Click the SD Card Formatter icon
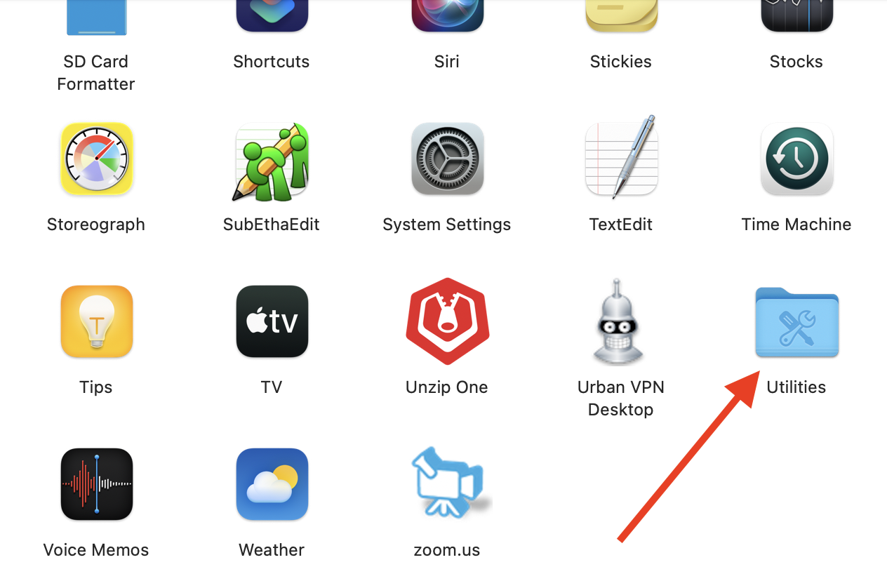The width and height of the screenshot is (887, 588). (96, 17)
